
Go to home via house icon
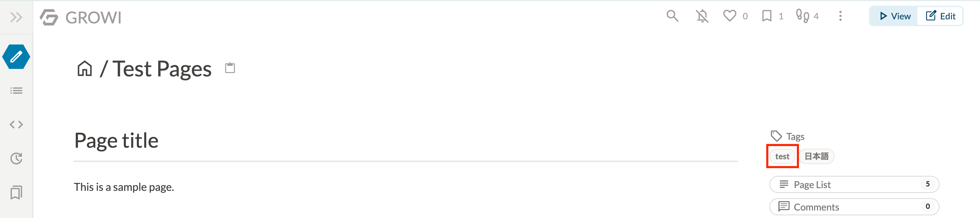(x=84, y=69)
